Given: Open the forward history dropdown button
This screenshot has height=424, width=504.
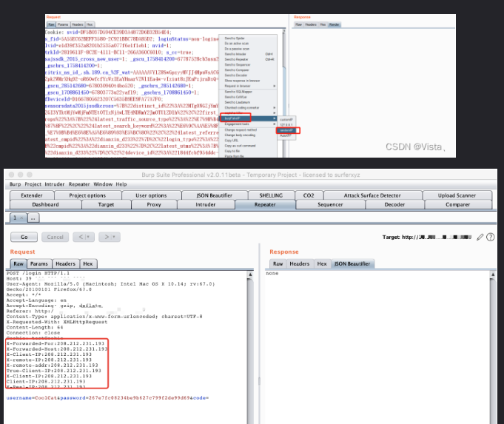Looking at the screenshot, I should click(110, 237).
